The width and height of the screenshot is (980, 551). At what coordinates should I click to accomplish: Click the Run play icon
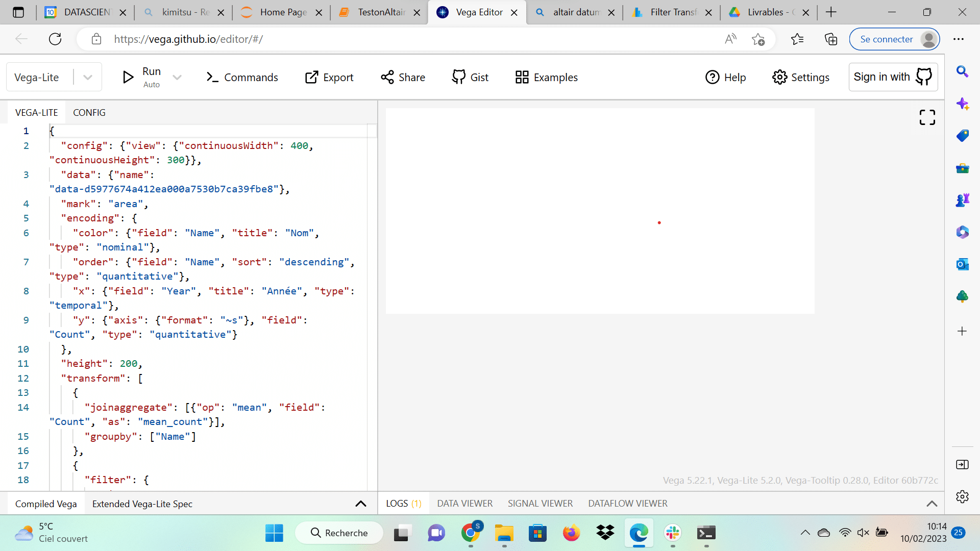tap(128, 77)
